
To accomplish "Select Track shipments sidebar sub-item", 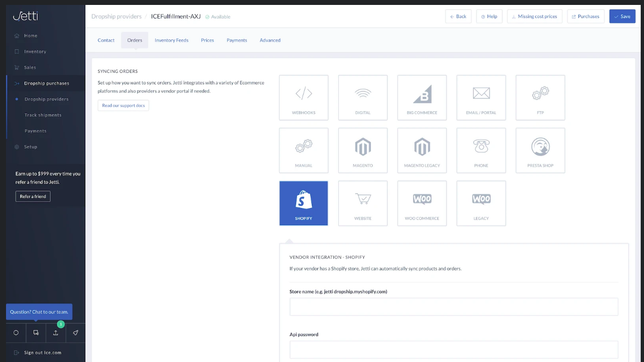I will [43, 115].
